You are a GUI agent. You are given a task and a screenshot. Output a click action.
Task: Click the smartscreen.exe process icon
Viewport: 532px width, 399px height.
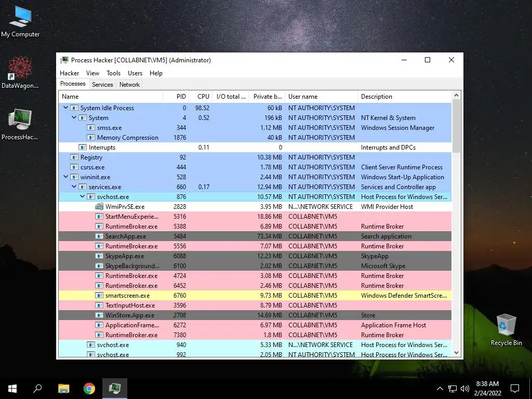[x=99, y=296]
